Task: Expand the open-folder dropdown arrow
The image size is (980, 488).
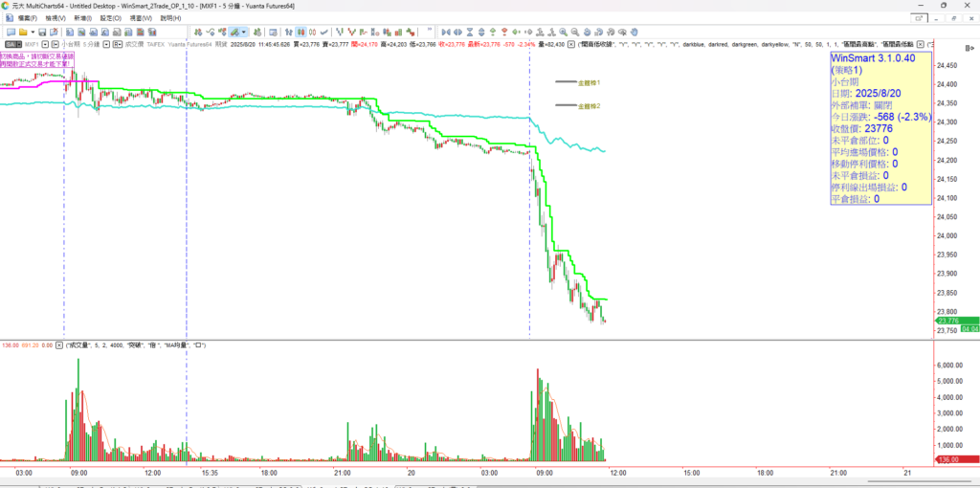Action: (33, 32)
